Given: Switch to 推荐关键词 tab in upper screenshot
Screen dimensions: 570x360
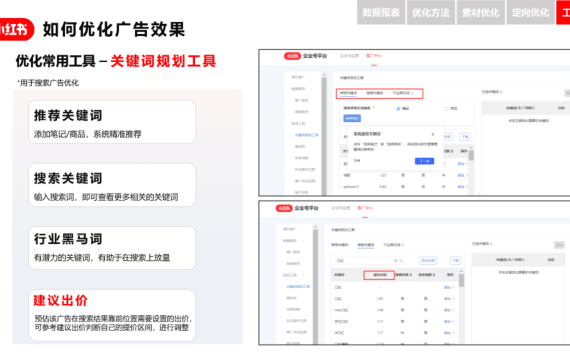Looking at the screenshot, I should (348, 93).
